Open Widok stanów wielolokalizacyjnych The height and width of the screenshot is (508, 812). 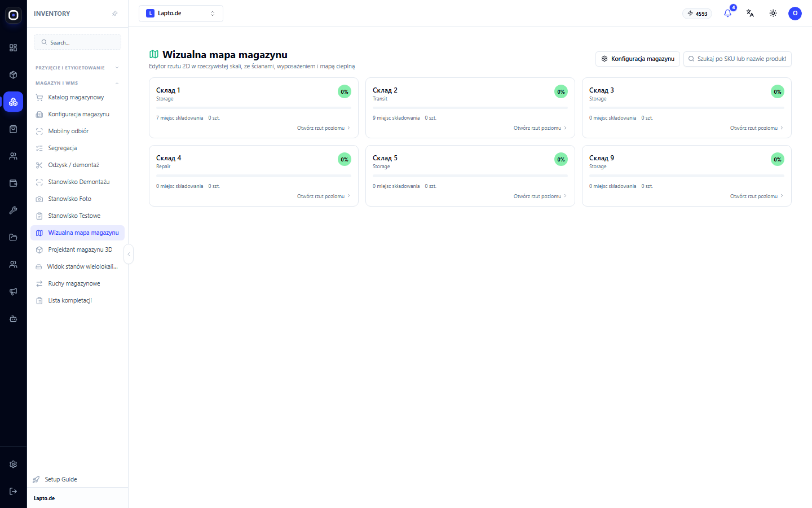pos(78,266)
